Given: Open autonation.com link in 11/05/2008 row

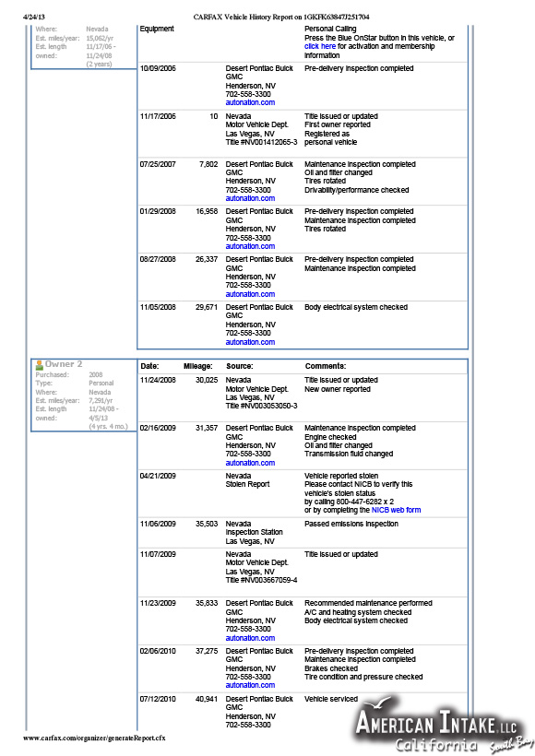Looking at the screenshot, I should coord(250,342).
